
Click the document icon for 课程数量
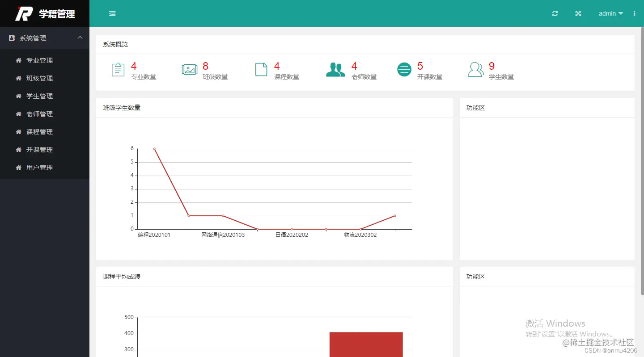261,70
